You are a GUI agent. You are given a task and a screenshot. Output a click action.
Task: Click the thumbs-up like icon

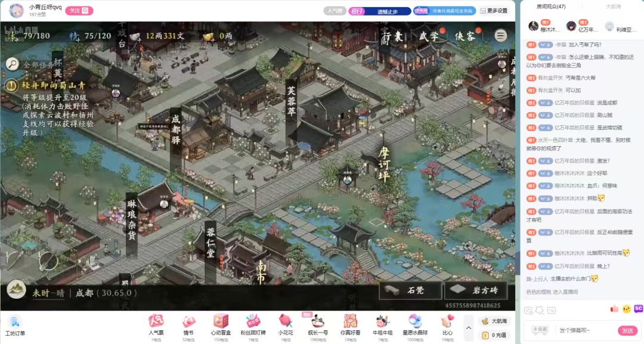pos(615,309)
